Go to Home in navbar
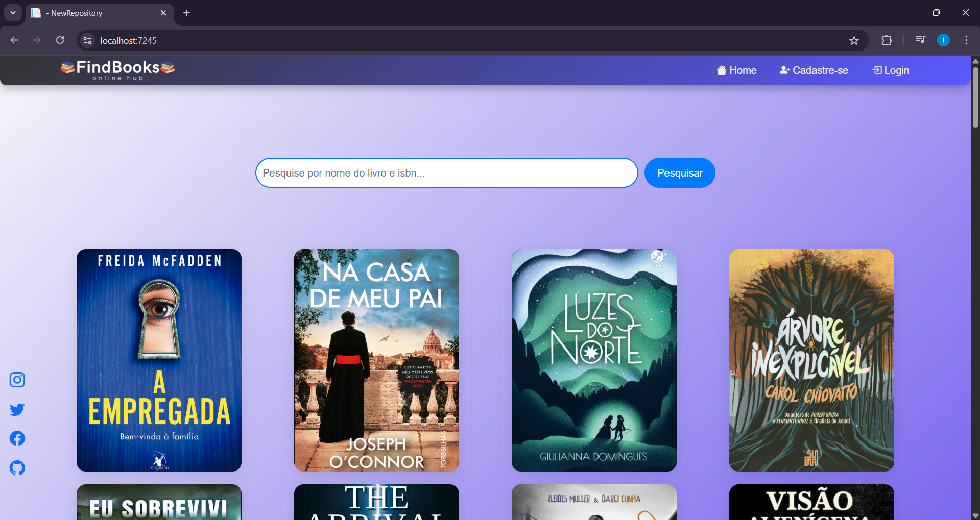 point(736,70)
